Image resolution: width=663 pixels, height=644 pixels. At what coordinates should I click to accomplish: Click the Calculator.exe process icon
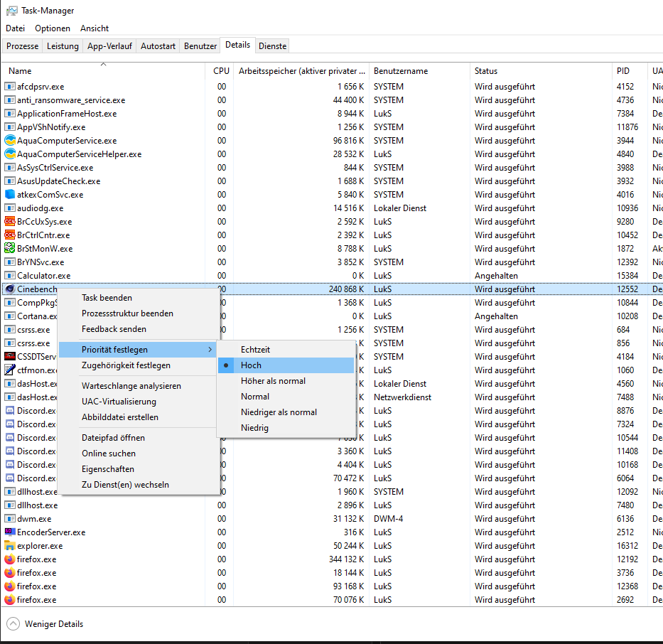click(10, 276)
